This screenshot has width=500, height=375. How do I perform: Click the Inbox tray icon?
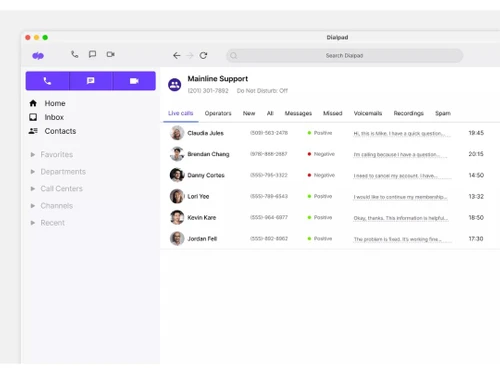tap(33, 117)
